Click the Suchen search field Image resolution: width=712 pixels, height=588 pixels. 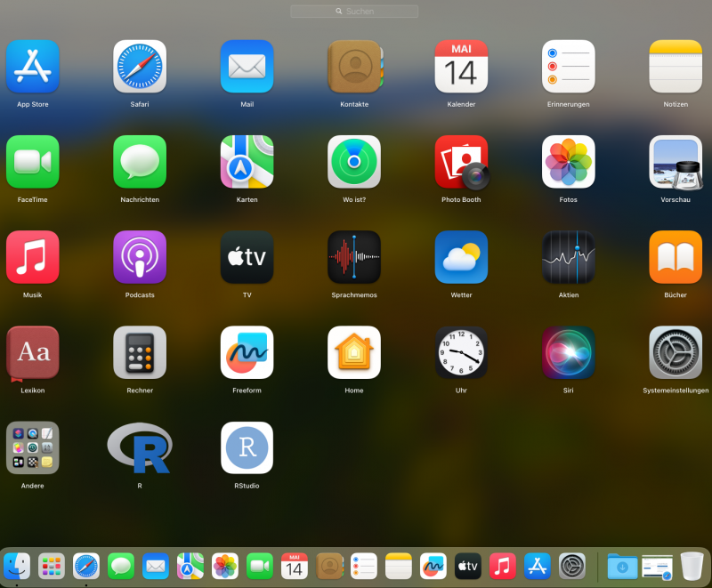tap(354, 12)
